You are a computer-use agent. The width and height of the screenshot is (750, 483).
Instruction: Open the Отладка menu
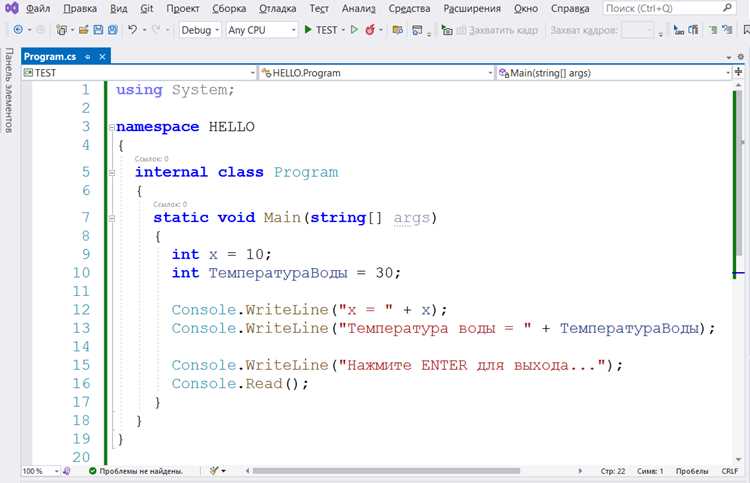[x=277, y=8]
